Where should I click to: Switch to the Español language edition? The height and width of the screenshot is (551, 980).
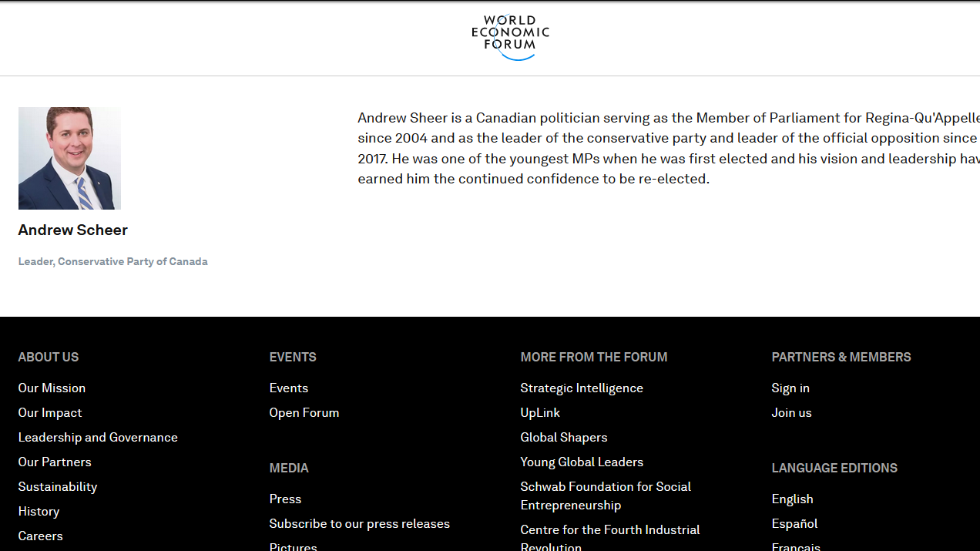[794, 523]
